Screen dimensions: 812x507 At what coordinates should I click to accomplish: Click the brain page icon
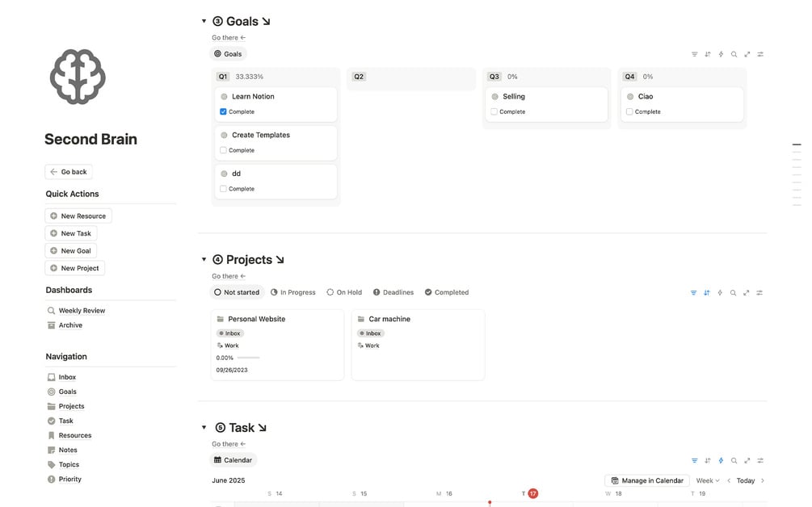point(78,77)
